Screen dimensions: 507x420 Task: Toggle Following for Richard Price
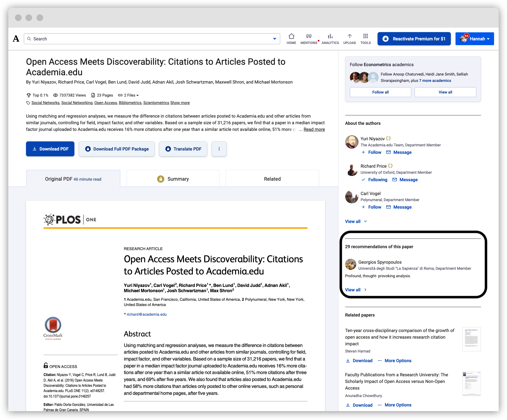point(374,180)
